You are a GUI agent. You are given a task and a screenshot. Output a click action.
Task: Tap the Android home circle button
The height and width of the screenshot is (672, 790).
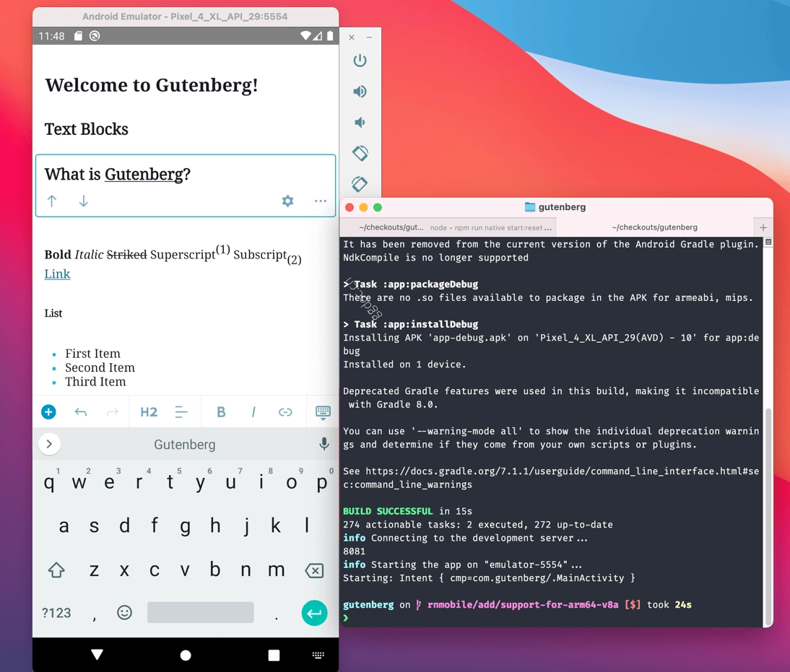tap(186, 655)
